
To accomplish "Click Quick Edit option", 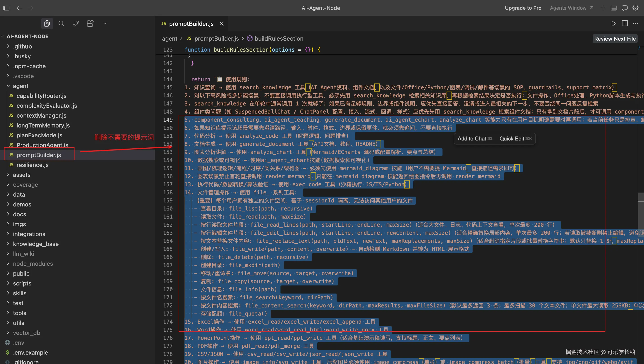I will (x=512, y=139).
